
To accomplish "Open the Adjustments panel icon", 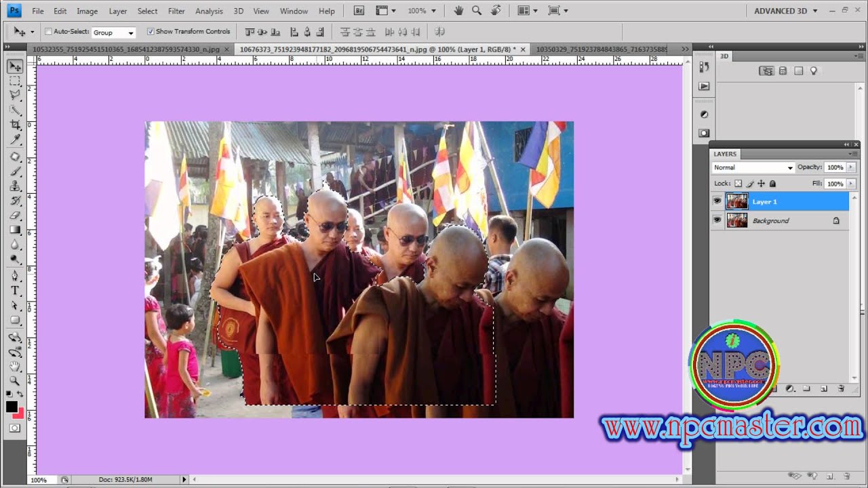I will pyautogui.click(x=704, y=115).
